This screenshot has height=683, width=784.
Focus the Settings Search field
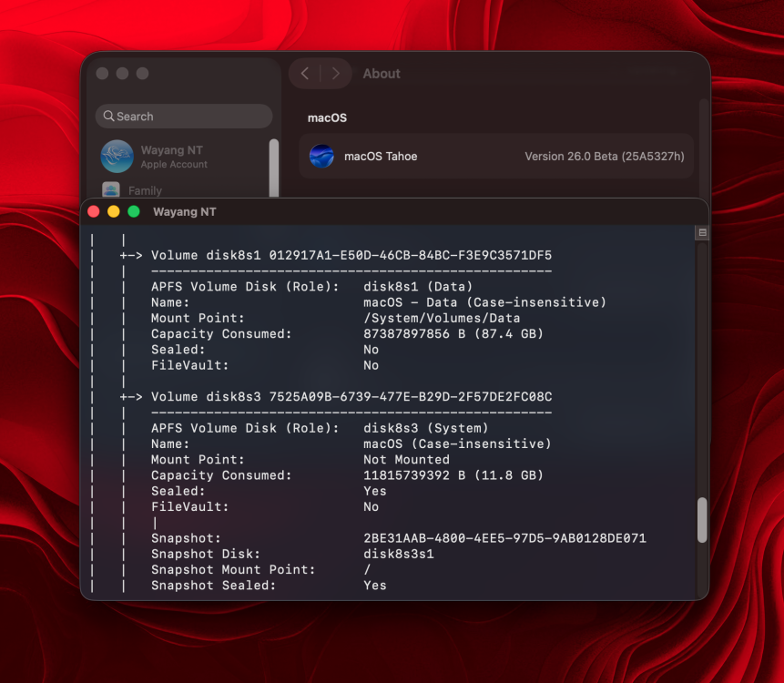[184, 116]
